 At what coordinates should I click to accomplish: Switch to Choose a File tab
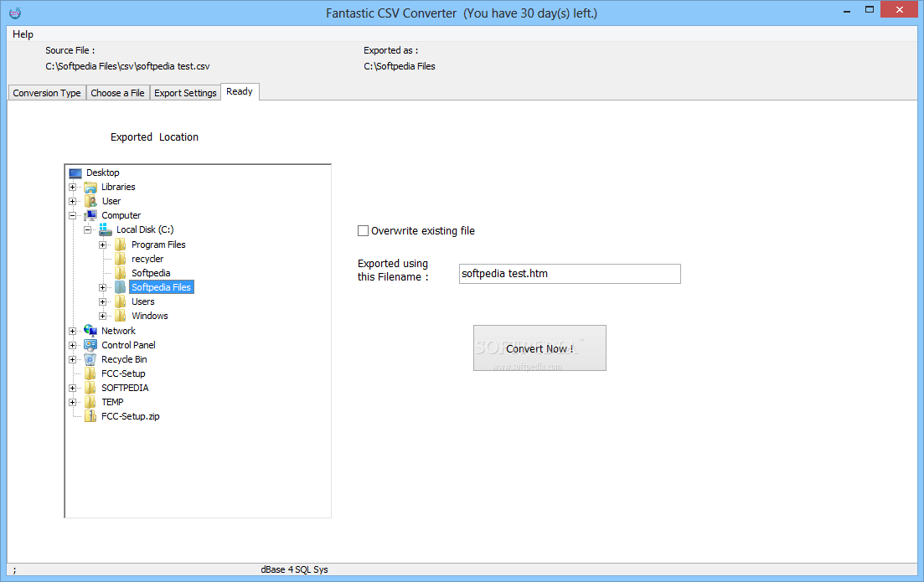(x=117, y=93)
